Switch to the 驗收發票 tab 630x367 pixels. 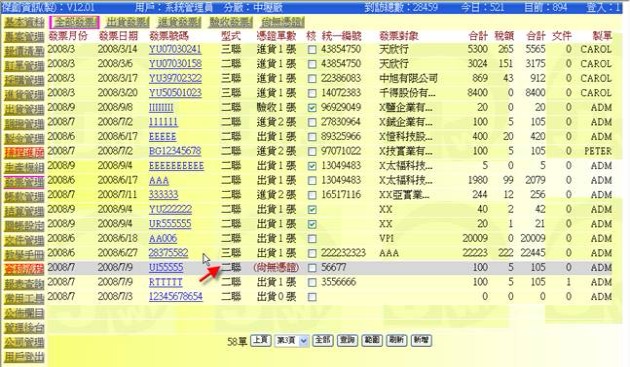pos(231,22)
